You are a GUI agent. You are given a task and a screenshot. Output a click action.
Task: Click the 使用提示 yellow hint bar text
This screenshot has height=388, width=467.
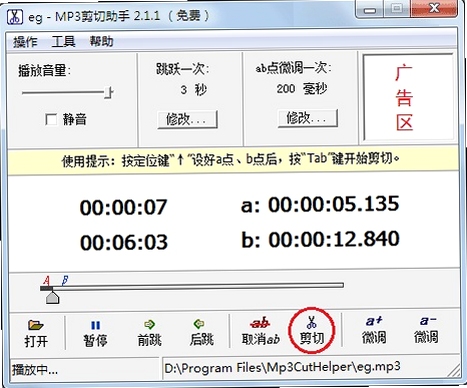tap(230, 160)
